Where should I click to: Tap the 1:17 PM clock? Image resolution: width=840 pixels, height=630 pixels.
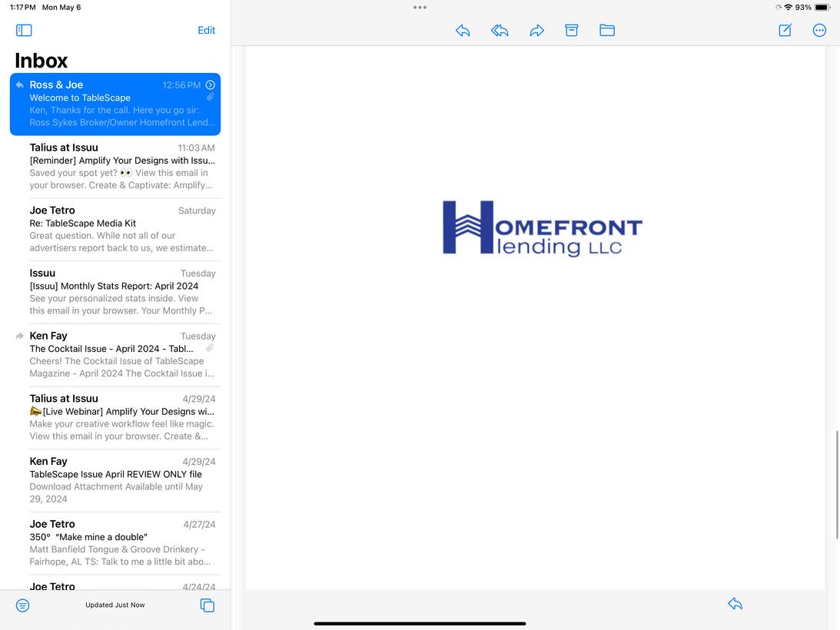click(23, 8)
